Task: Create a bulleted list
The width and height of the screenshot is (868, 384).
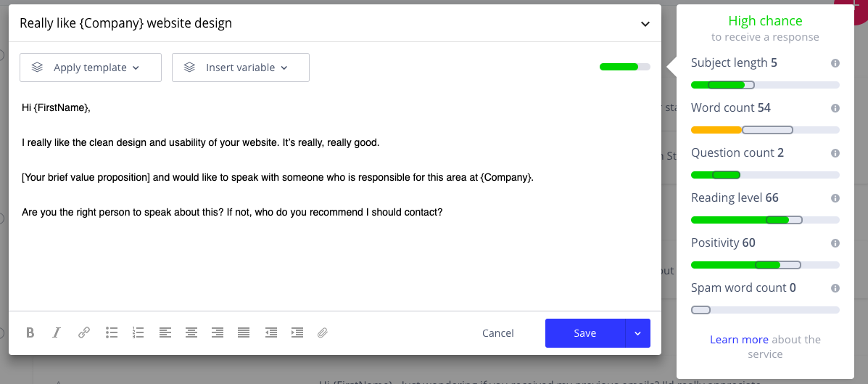Action: (x=112, y=333)
